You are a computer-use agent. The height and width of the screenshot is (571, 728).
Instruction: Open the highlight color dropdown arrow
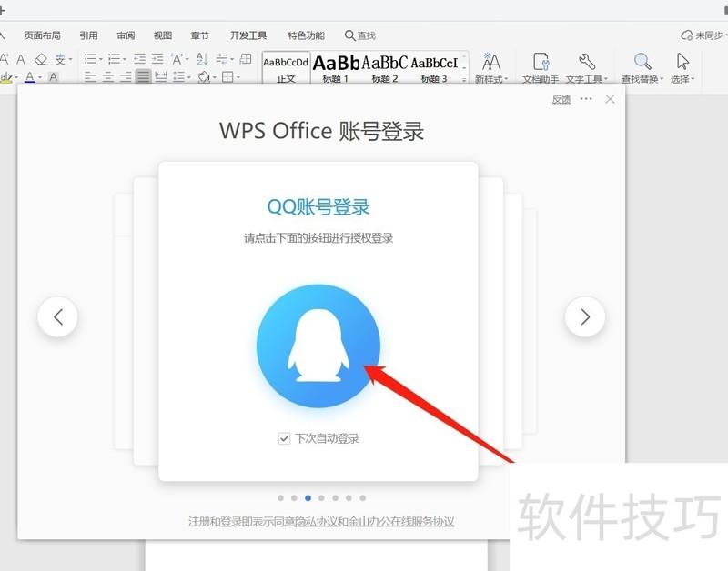click(x=16, y=77)
